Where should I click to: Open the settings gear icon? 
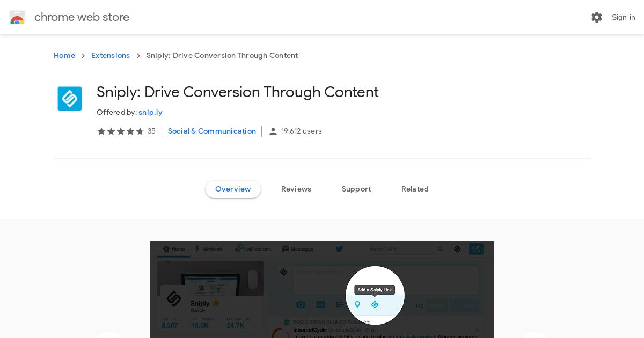[597, 17]
